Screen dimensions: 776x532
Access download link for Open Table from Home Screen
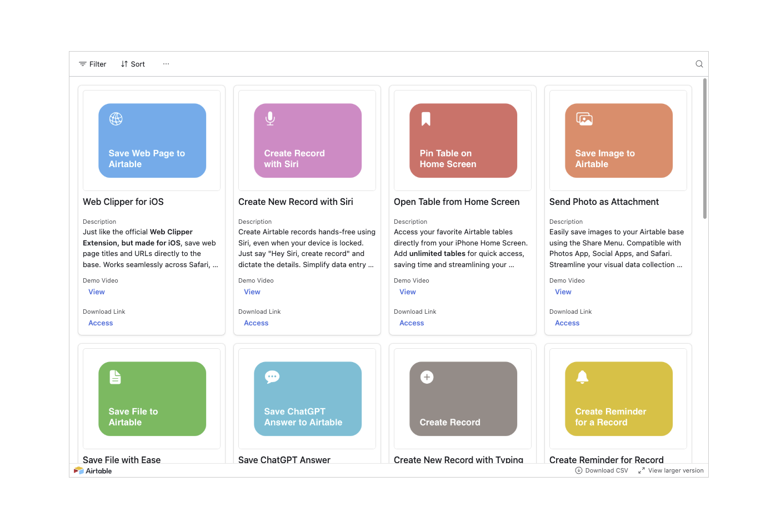click(x=412, y=323)
